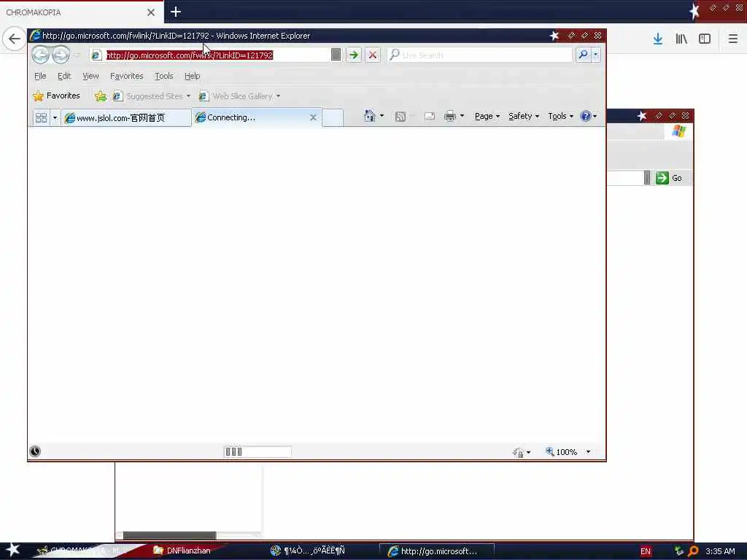Screen dimensions: 747x560
Task: Close the Connecting... tab
Action: [313, 117]
